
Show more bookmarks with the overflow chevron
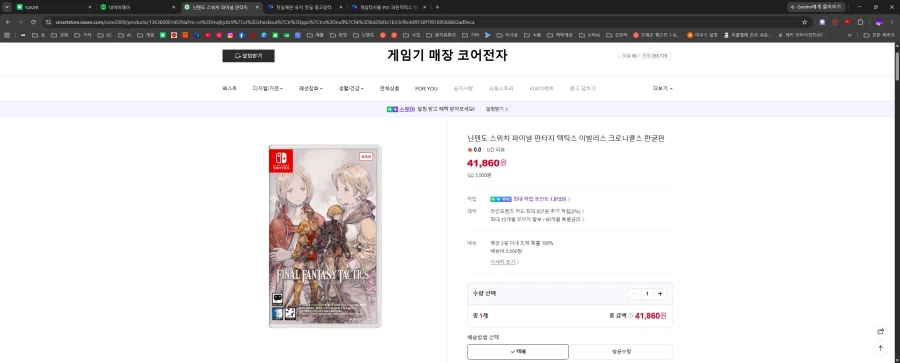[x=849, y=35]
